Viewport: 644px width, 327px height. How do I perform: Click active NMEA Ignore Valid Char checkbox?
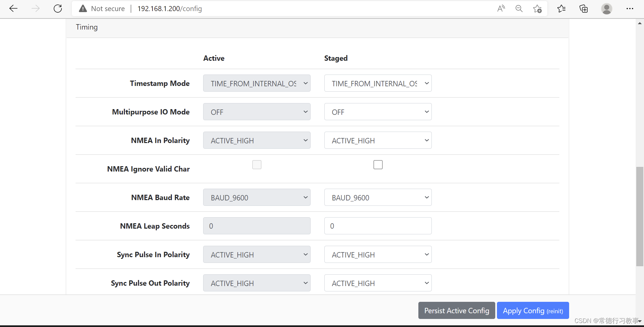[x=257, y=165]
